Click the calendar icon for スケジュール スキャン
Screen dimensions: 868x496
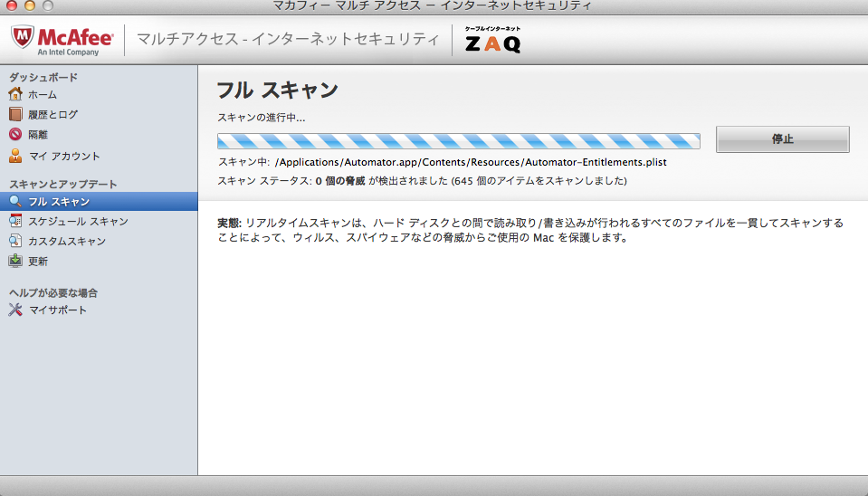tap(15, 221)
